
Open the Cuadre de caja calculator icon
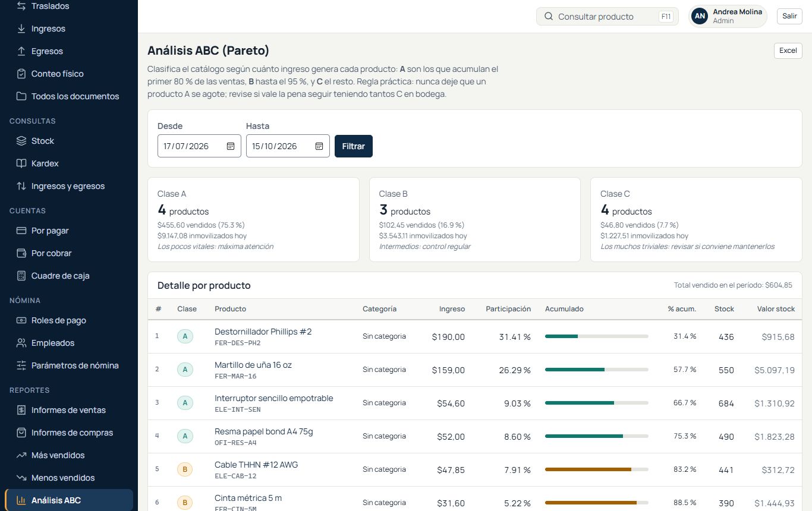pos(21,276)
